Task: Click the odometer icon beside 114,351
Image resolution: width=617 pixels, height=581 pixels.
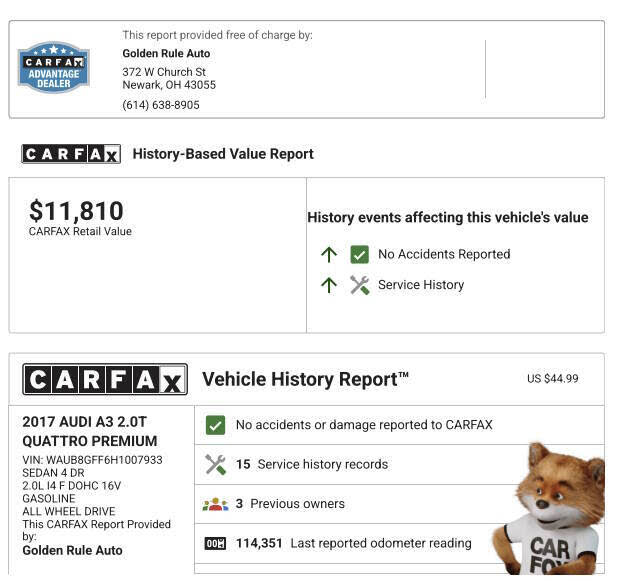Action: (215, 544)
